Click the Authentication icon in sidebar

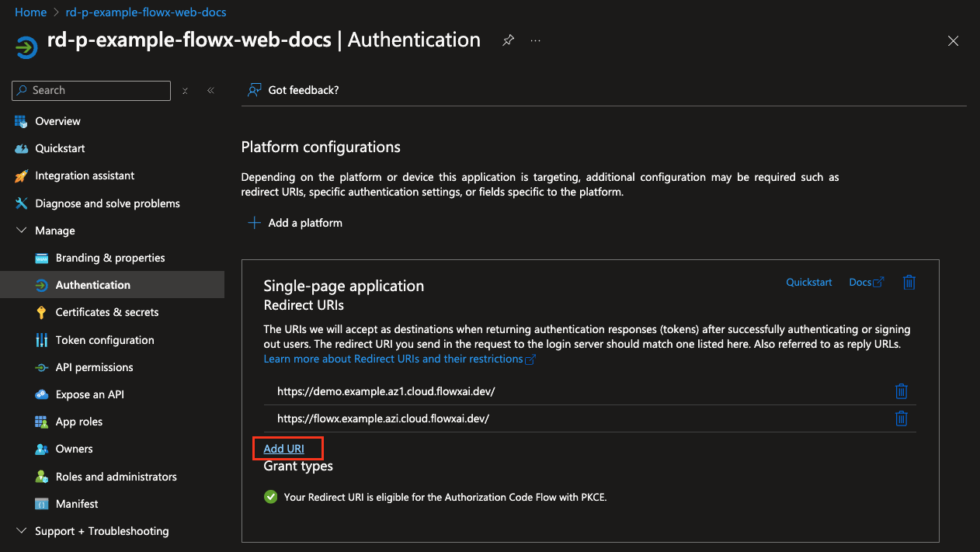pos(42,285)
